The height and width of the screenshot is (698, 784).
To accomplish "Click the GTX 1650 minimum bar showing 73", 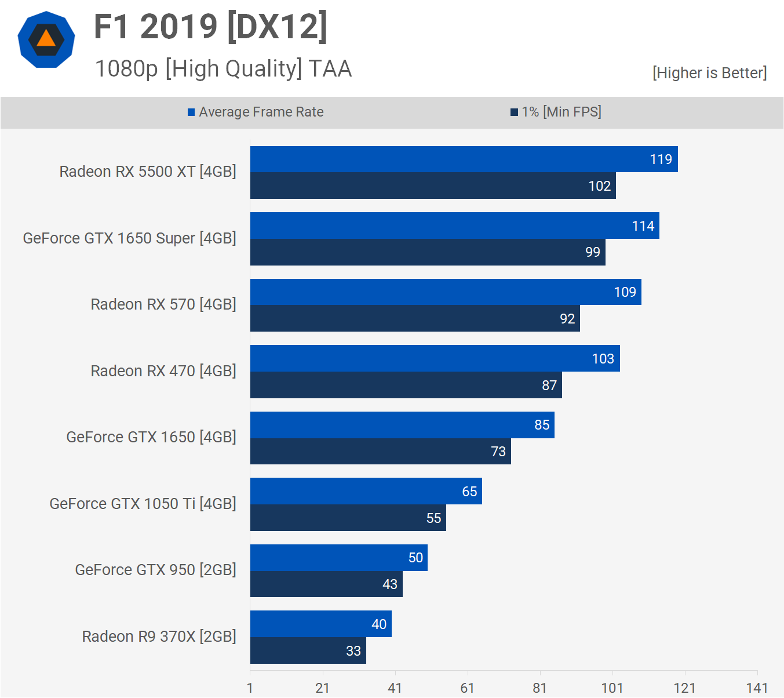I will click(381, 451).
